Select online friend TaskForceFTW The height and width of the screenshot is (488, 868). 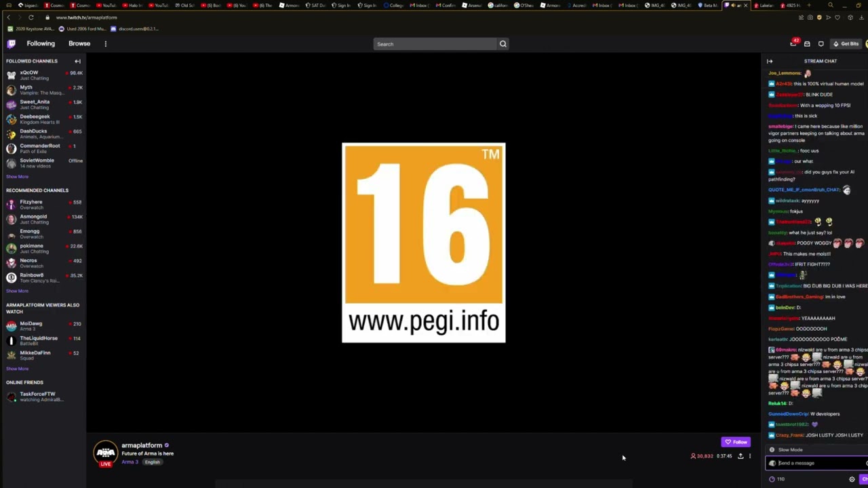point(44,396)
